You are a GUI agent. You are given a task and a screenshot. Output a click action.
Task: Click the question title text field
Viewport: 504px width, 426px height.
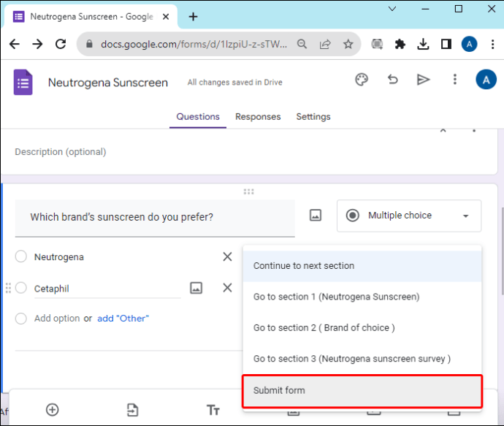155,217
